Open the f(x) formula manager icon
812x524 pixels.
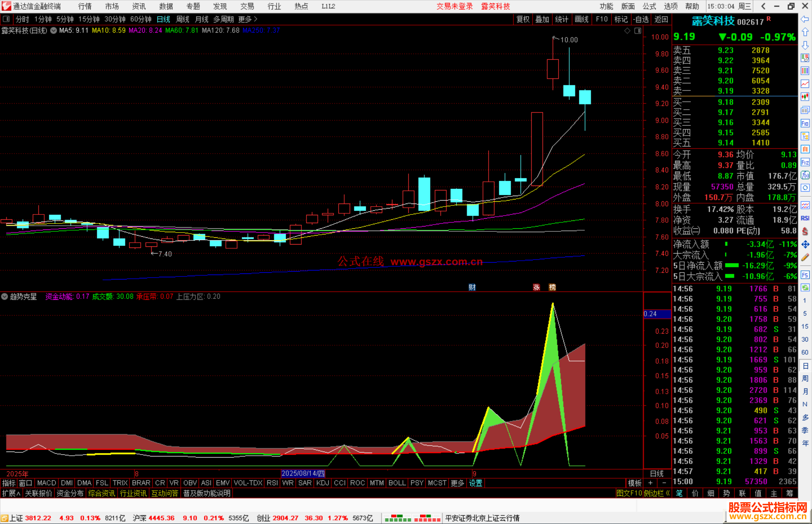point(805,175)
